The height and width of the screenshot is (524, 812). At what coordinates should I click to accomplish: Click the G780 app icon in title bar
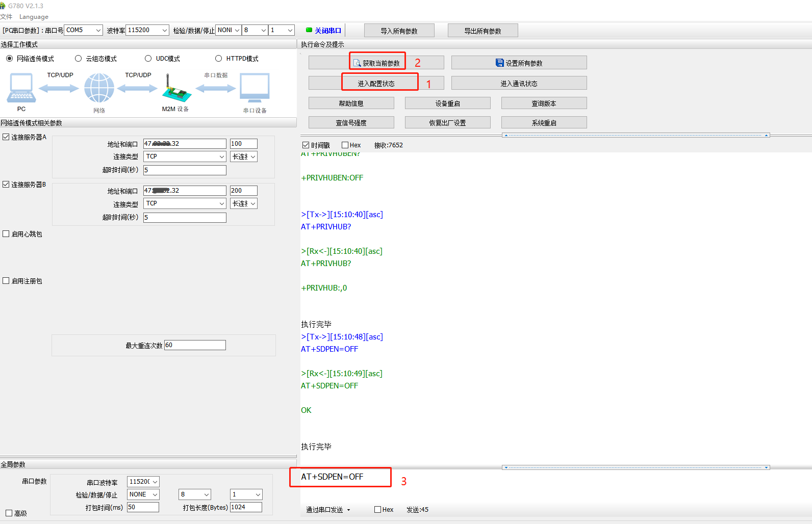pos(3,6)
